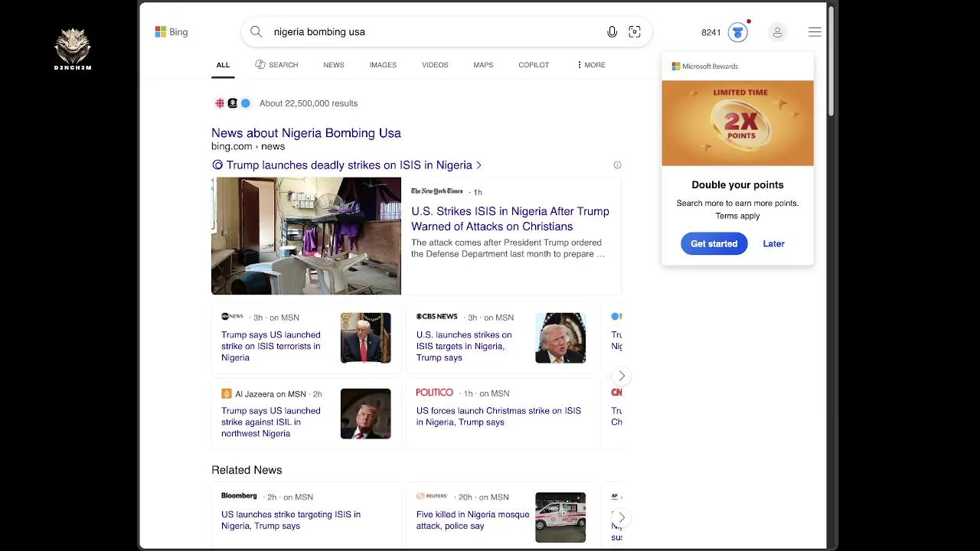
Task: Switch to the NEWS tab
Action: point(334,65)
